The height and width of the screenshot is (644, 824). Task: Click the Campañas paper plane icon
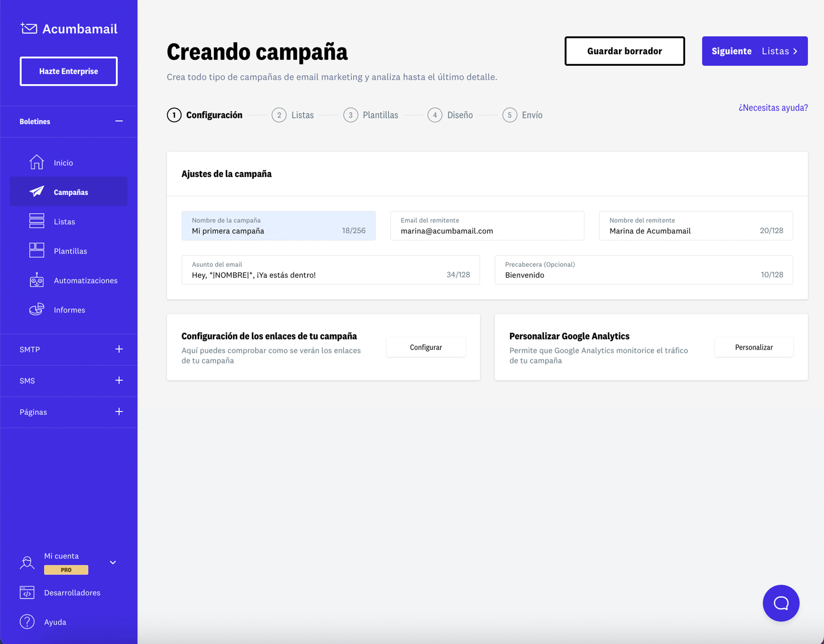pyautogui.click(x=36, y=192)
